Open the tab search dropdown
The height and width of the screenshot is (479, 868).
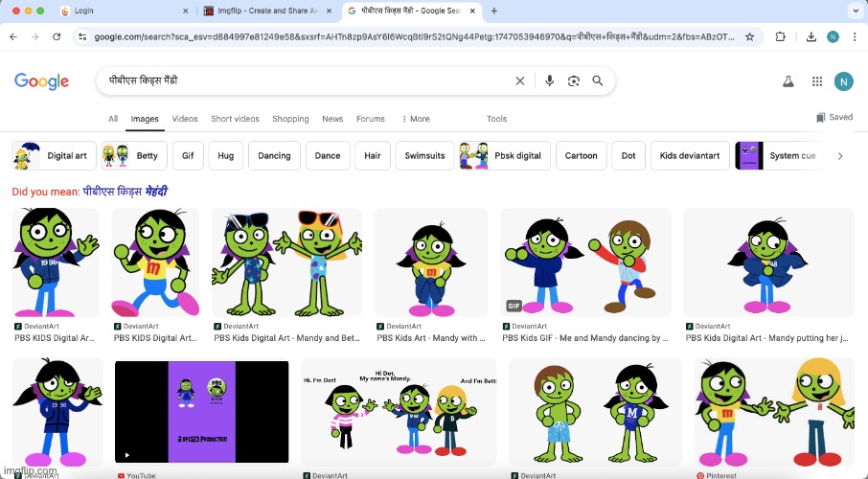(856, 11)
